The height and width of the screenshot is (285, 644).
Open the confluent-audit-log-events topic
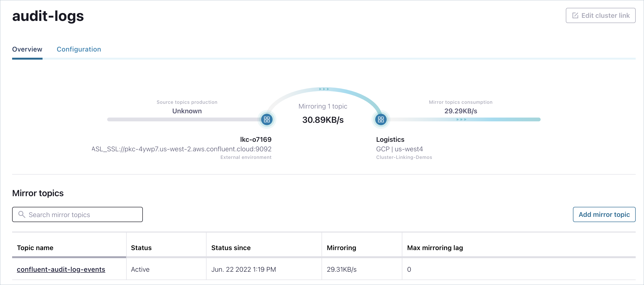point(61,269)
